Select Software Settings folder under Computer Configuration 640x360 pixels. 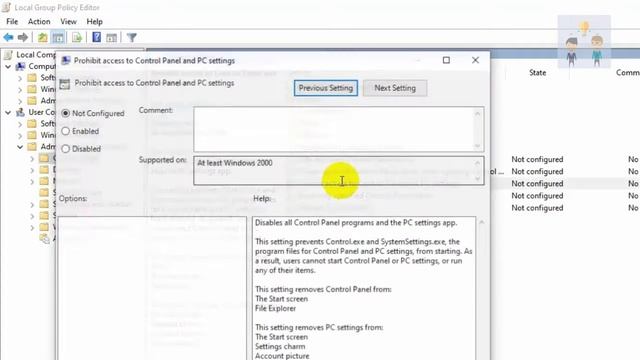(x=32, y=78)
